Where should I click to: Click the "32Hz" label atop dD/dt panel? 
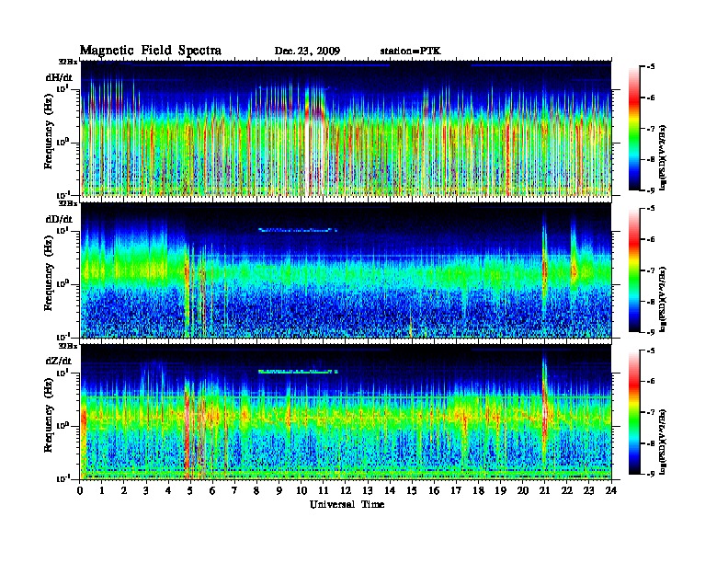click(68, 203)
